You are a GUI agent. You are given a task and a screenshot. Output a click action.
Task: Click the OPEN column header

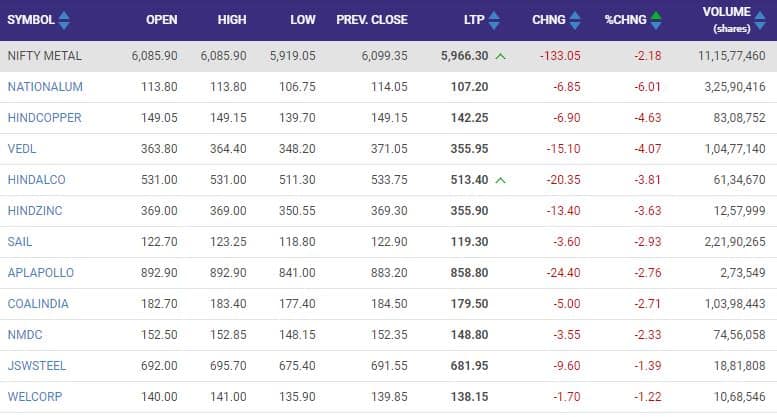click(x=161, y=19)
